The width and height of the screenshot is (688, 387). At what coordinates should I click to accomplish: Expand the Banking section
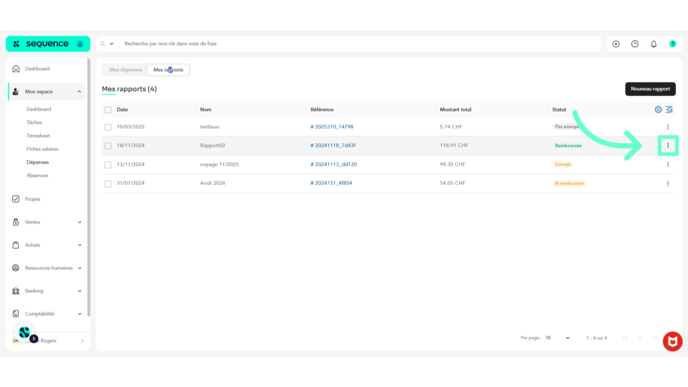[x=79, y=291]
